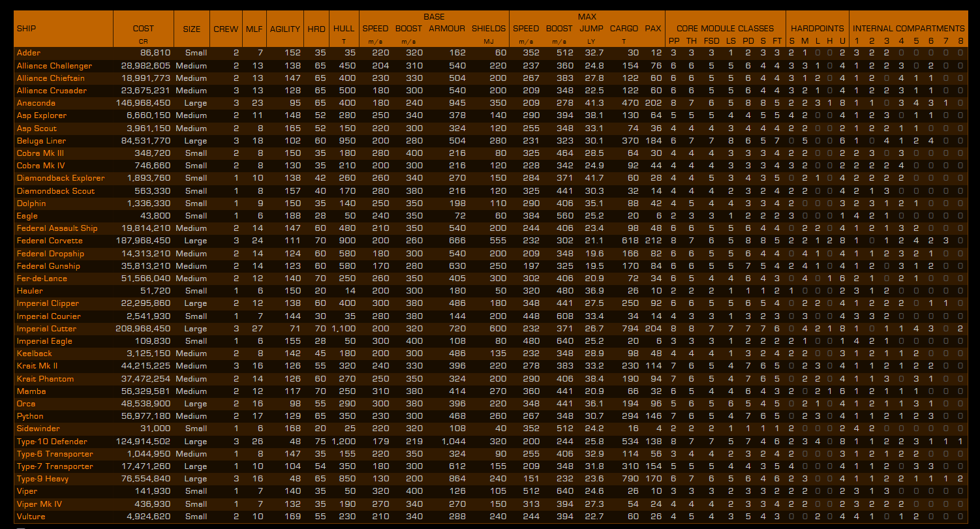Select the Beluga Liner ship name

point(41,141)
